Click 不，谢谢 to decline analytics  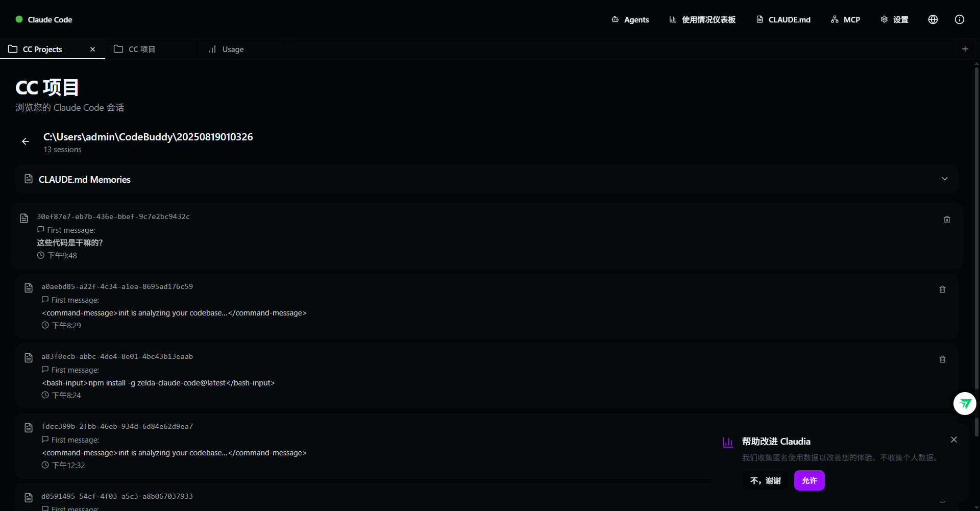[x=766, y=481]
